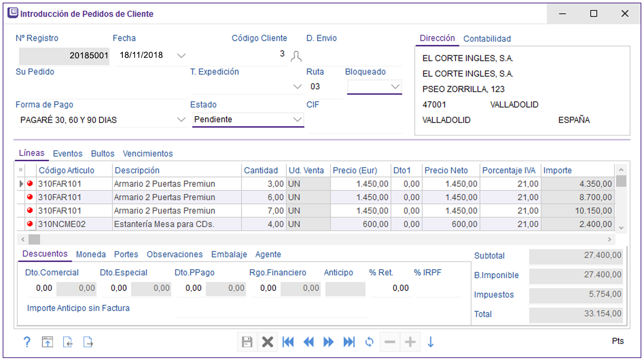Go to the first record
The image size is (644, 362).
[288, 342]
